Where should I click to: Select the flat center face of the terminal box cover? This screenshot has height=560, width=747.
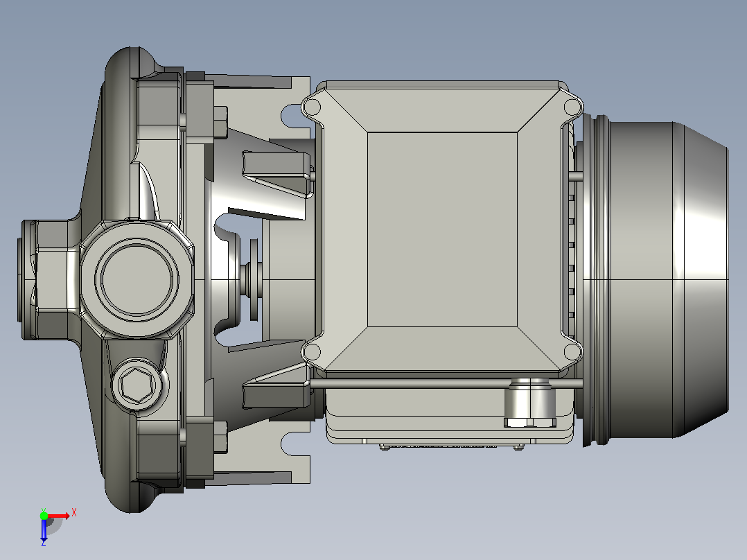point(442,229)
